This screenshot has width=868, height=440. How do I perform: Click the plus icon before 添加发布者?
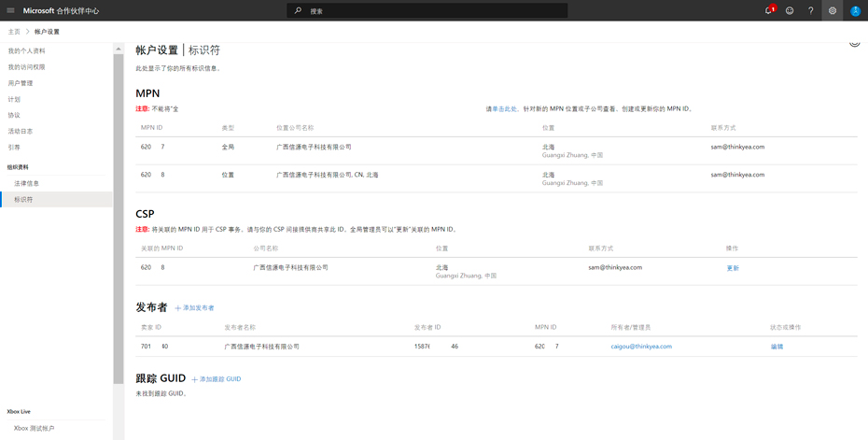click(x=177, y=308)
